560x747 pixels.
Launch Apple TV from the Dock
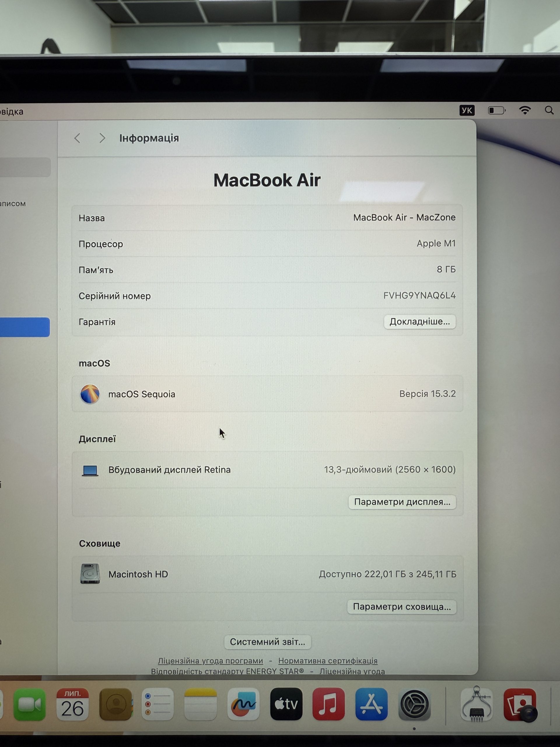[x=286, y=704]
